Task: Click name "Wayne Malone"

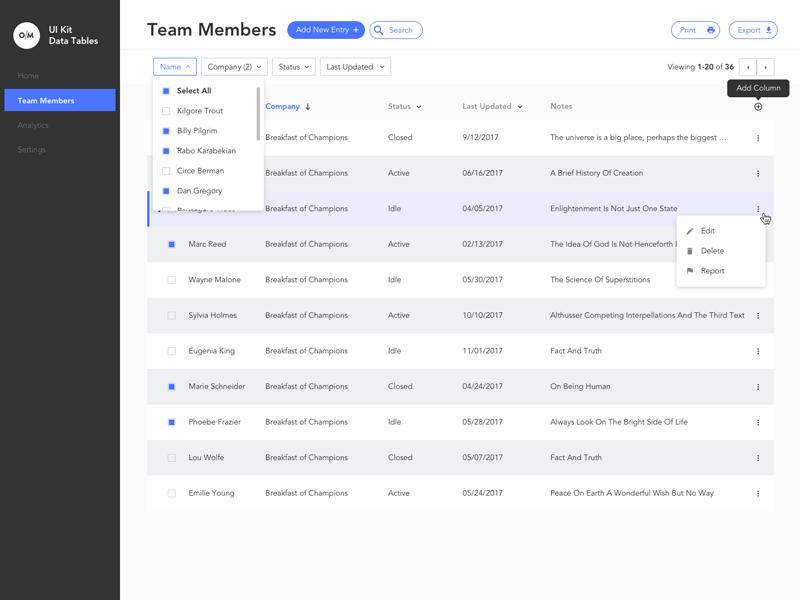Action: (214, 280)
